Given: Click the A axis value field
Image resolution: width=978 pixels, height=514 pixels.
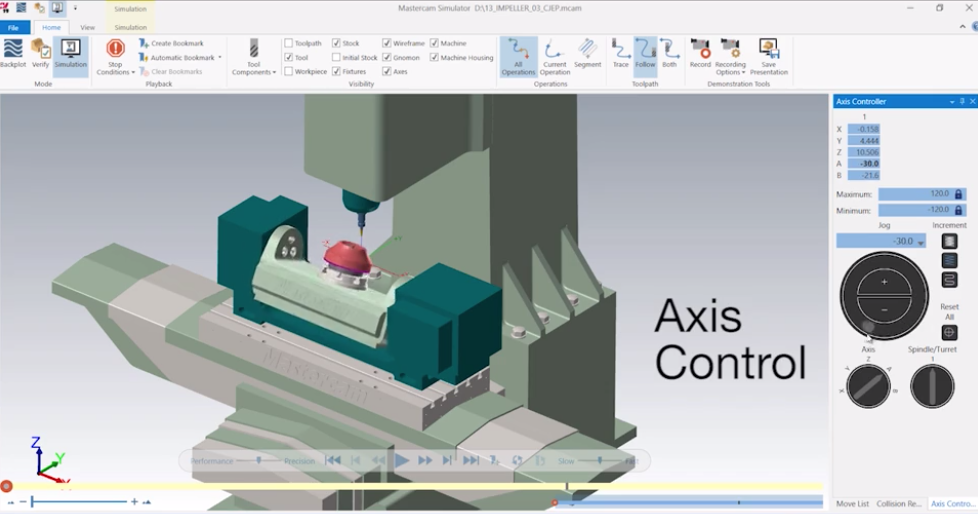Looking at the screenshot, I should pyautogui.click(x=864, y=163).
